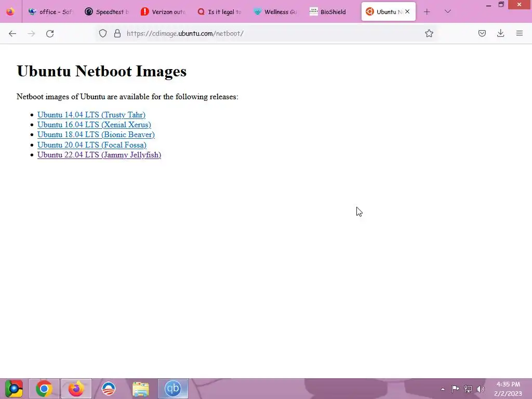Open Ubuntu 16.04 LTS (Xenial Xerus) link
The image size is (532, 399).
(95, 125)
